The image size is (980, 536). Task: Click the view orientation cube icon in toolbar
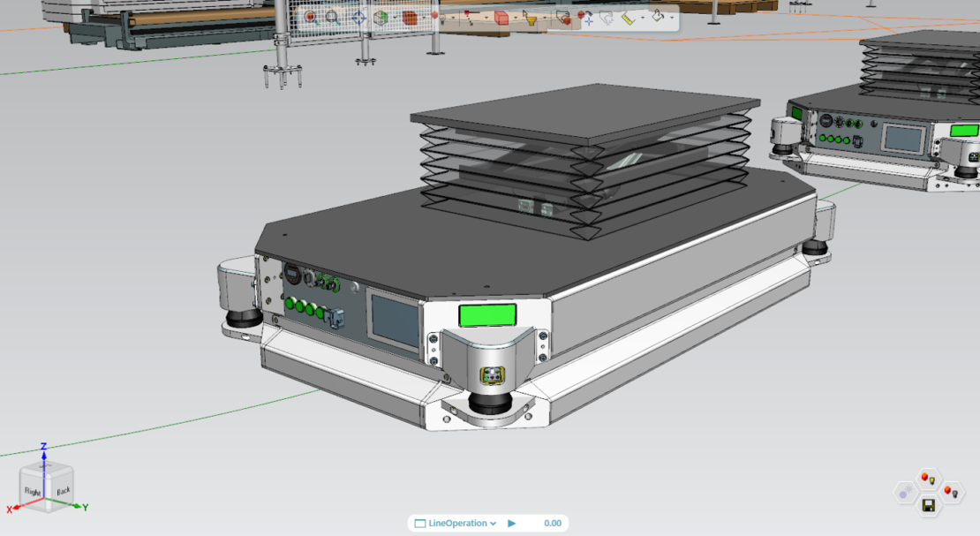point(381,17)
